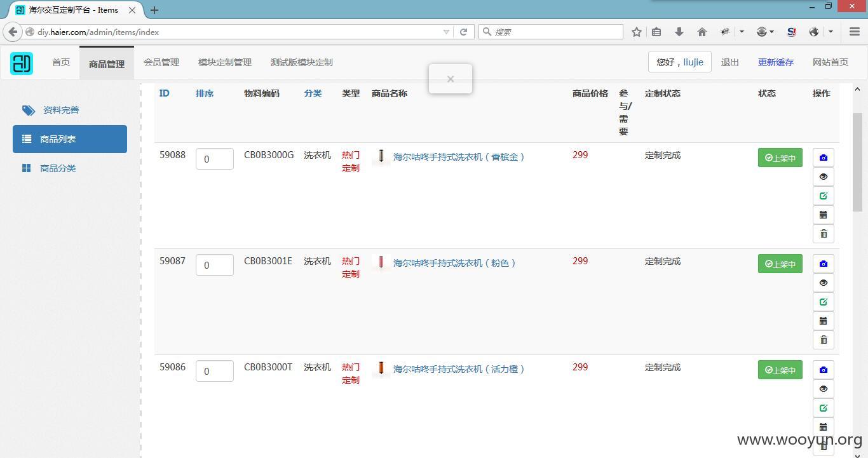Click sort order field for product 59087
868x458 pixels.
215,265
